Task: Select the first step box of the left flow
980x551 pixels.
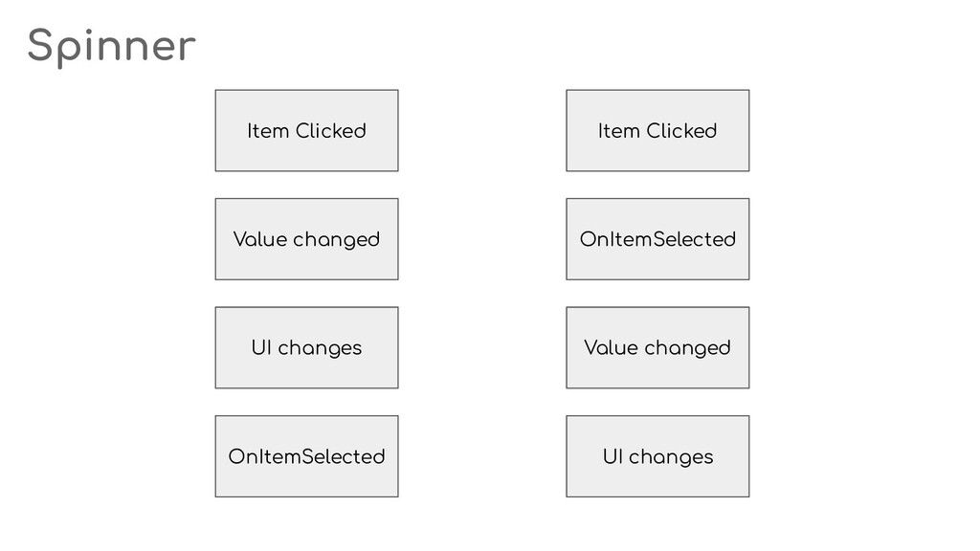Action: pos(306,131)
